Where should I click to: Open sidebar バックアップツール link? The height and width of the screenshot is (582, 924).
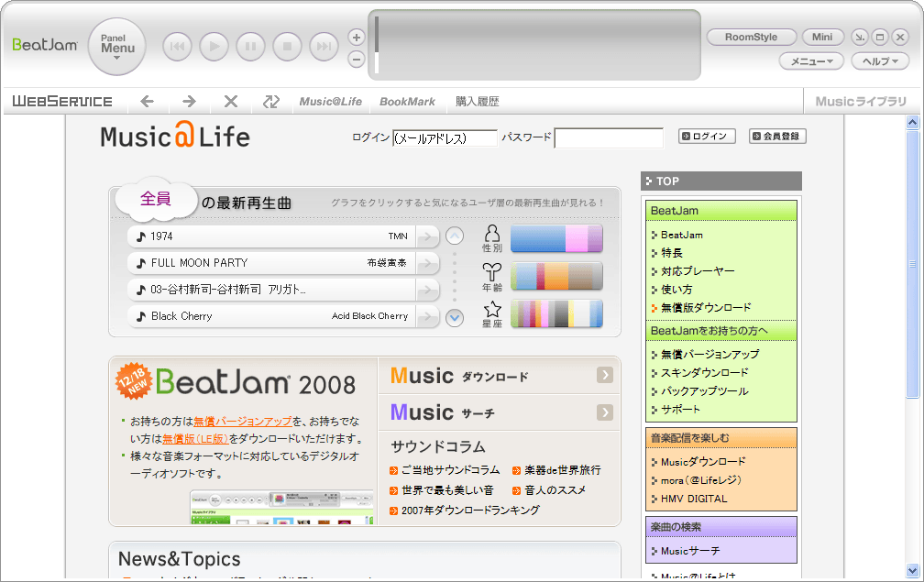point(704,391)
